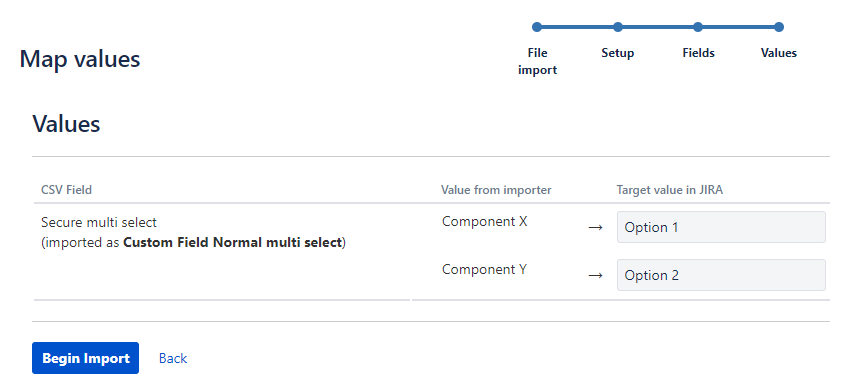Select the Values step label
This screenshot has width=850, height=387.
[x=779, y=53]
